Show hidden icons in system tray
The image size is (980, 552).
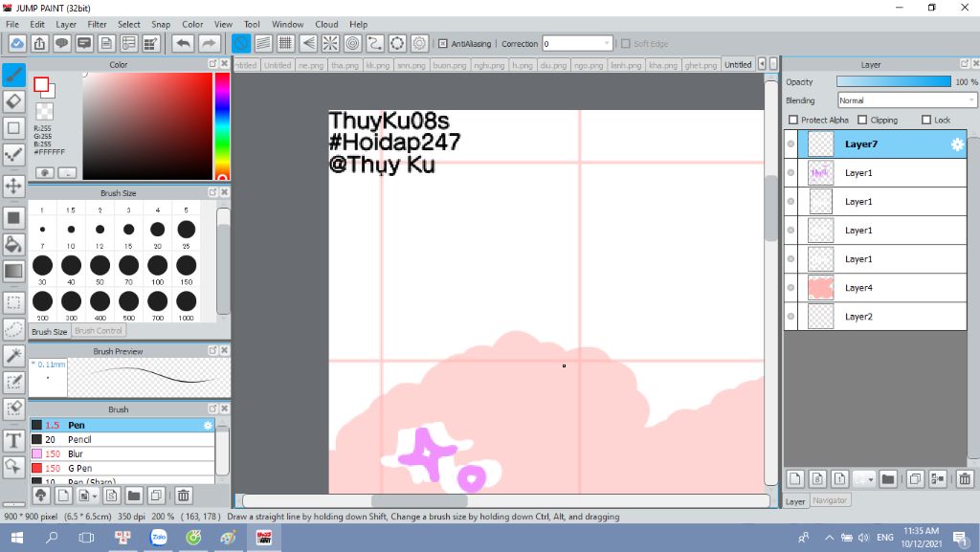829,538
